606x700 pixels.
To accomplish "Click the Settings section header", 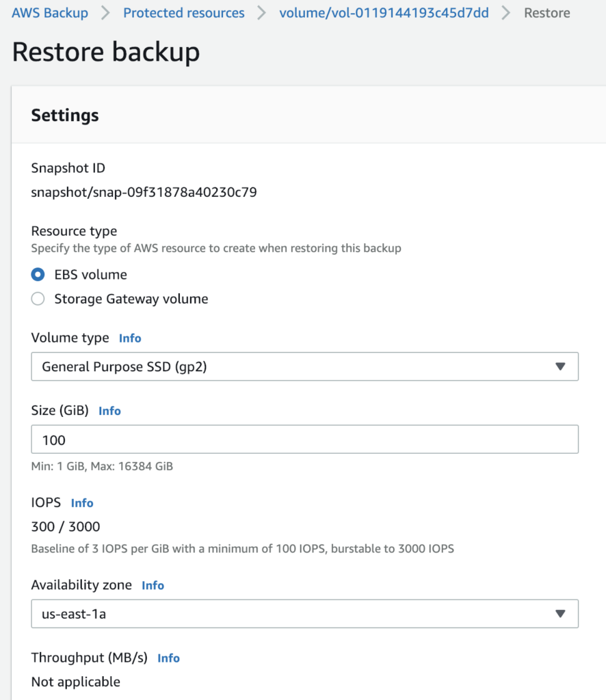I will [65, 116].
